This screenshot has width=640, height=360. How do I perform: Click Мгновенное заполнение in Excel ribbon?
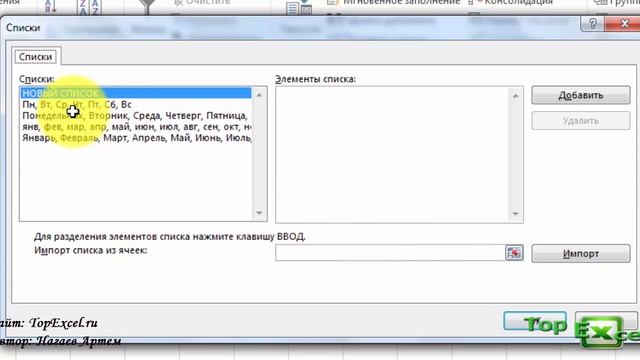(394, 2)
